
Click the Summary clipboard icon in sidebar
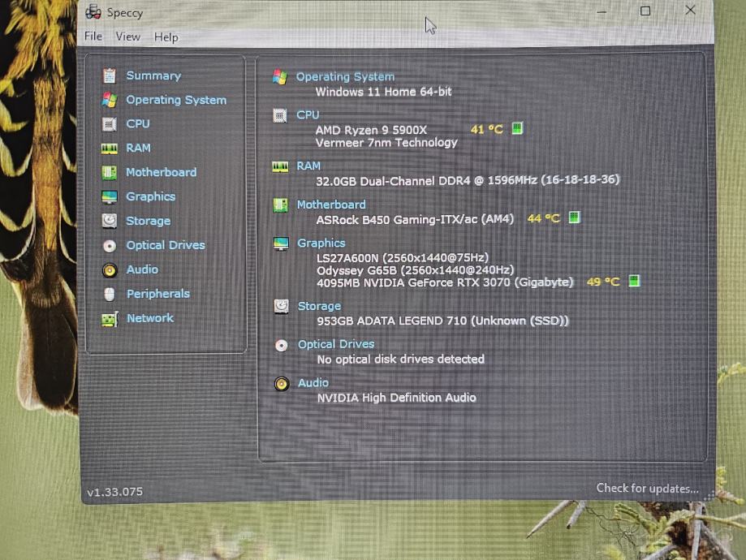click(110, 75)
